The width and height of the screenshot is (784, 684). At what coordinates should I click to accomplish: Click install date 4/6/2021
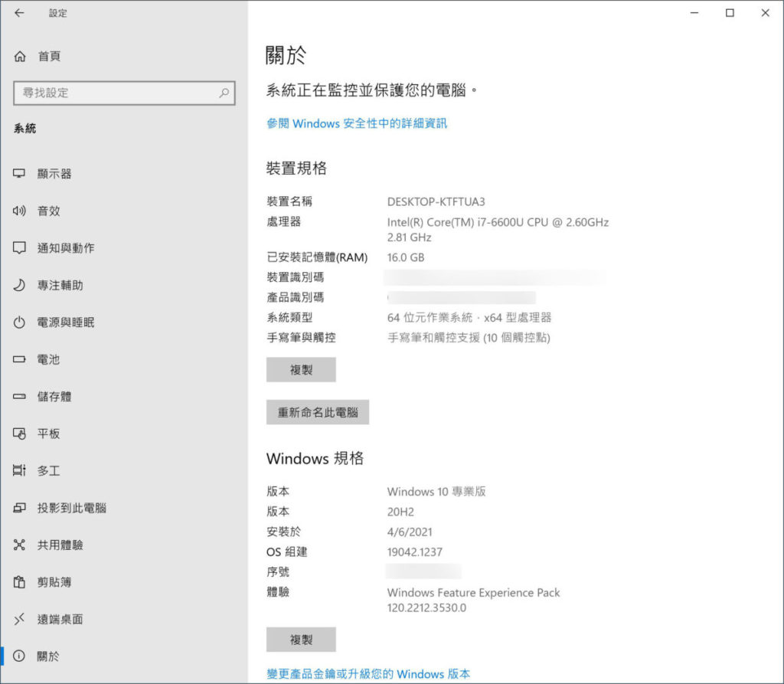(x=410, y=532)
